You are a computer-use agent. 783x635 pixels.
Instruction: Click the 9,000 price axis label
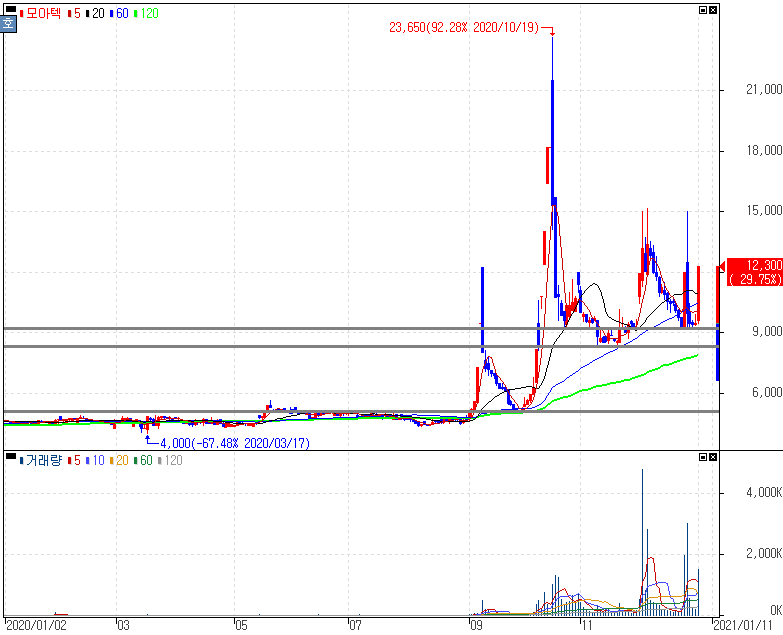click(767, 331)
